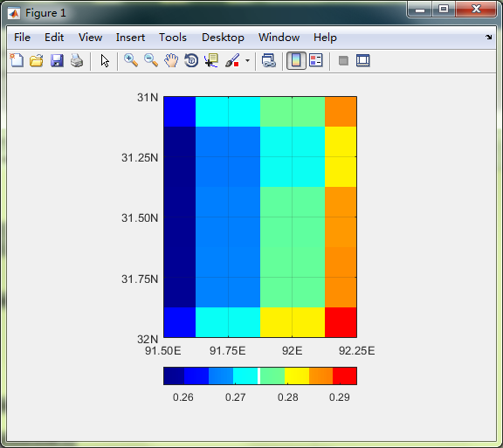Select the Edit Plot arrow tool

click(x=105, y=60)
